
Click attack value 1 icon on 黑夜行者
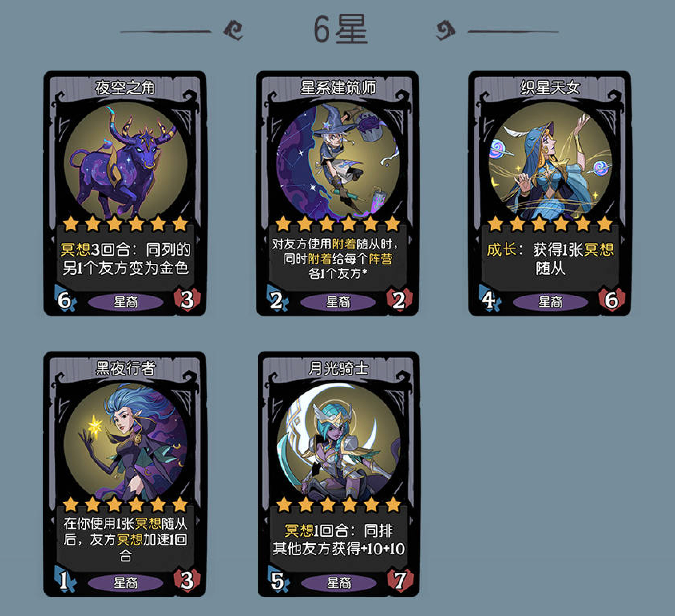(65, 580)
